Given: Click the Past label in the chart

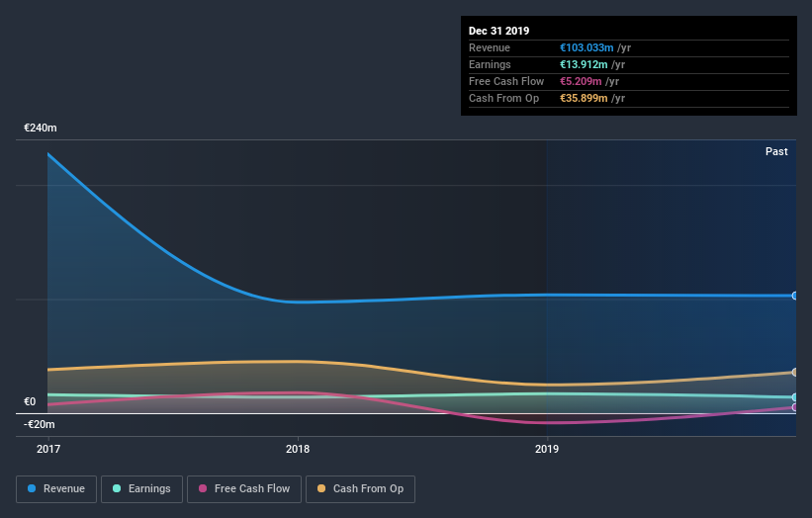Looking at the screenshot, I should point(776,151).
